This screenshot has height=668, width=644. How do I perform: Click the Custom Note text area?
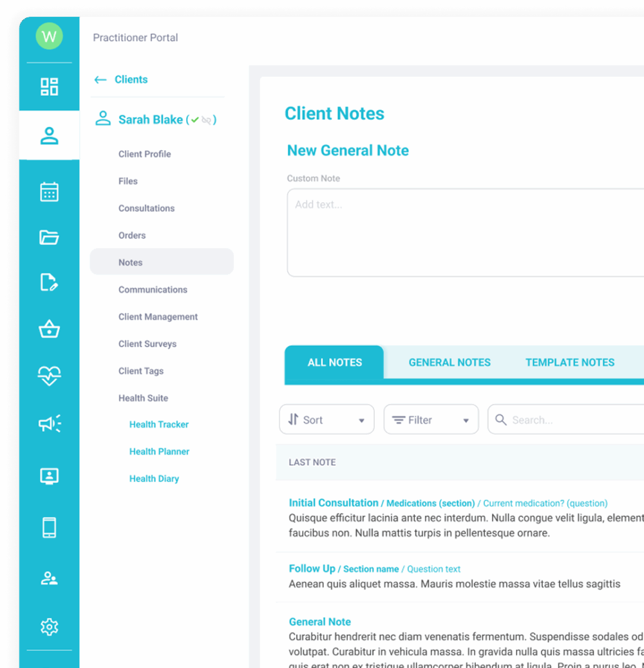pos(465,232)
